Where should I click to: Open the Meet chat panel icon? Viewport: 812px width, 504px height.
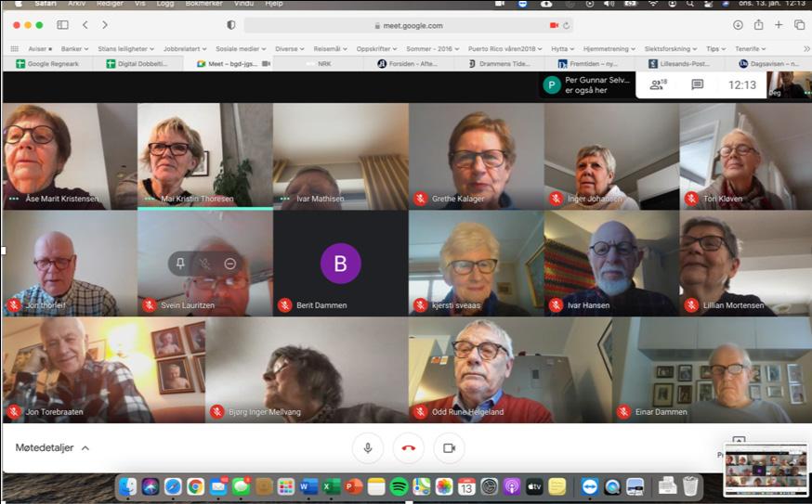[698, 84]
